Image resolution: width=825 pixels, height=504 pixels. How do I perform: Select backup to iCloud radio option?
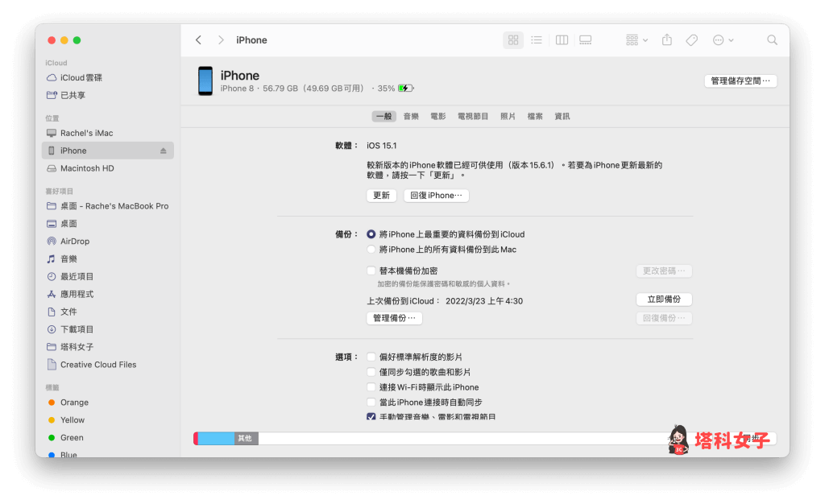pyautogui.click(x=371, y=234)
